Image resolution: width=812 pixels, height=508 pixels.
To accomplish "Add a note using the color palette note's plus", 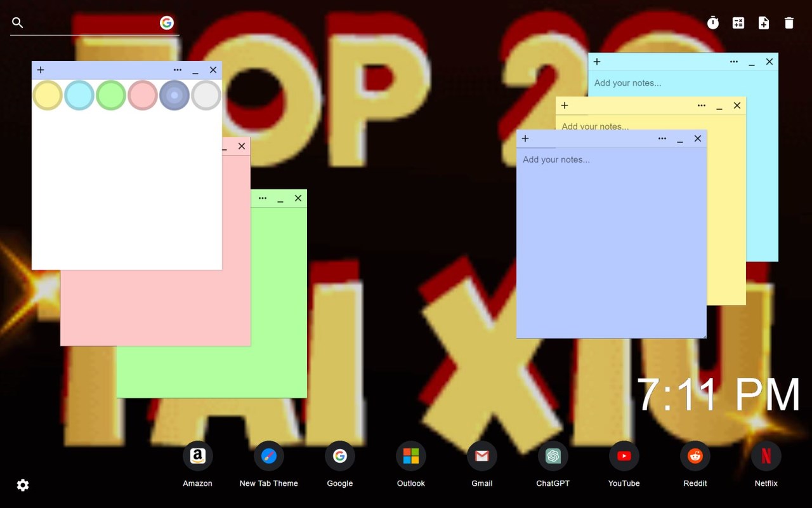I will 41,70.
